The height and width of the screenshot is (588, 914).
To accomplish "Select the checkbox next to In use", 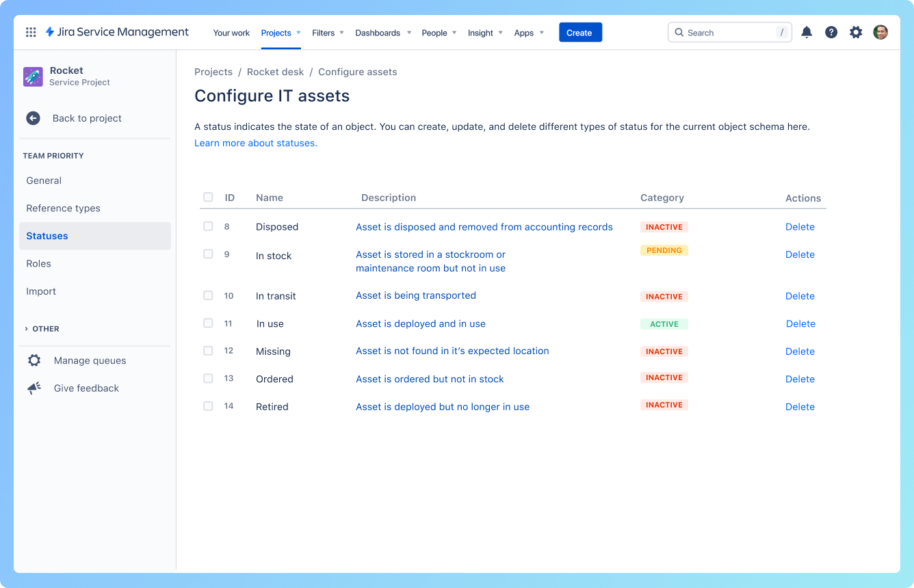I will [x=208, y=323].
